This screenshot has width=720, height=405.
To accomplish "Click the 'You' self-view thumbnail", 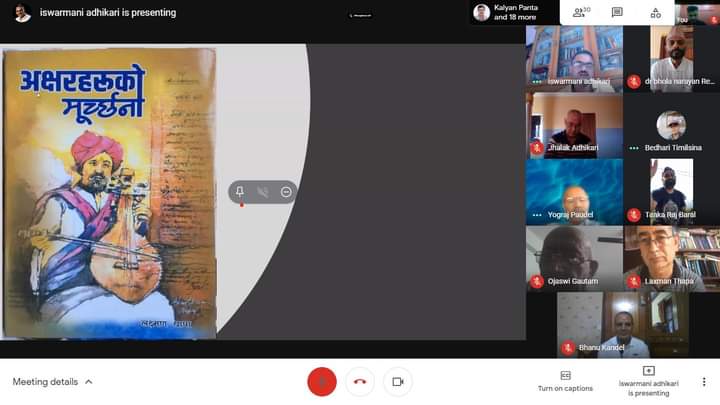I will [697, 13].
